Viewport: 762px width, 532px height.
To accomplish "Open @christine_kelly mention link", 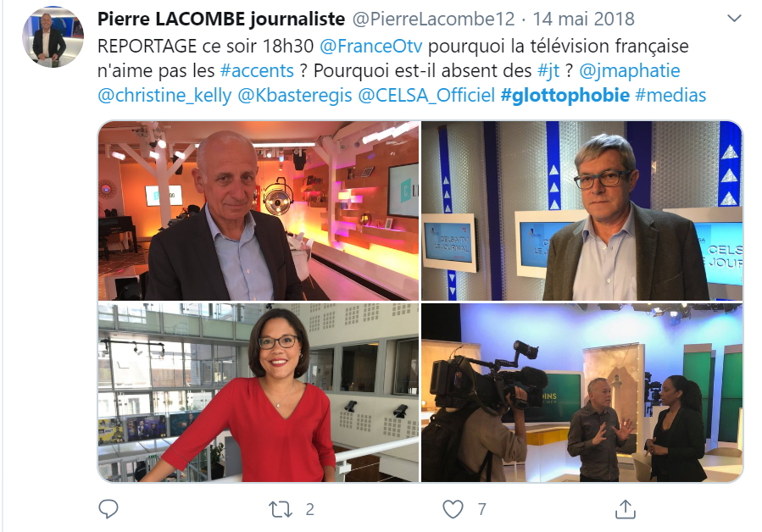I will tap(164, 95).
